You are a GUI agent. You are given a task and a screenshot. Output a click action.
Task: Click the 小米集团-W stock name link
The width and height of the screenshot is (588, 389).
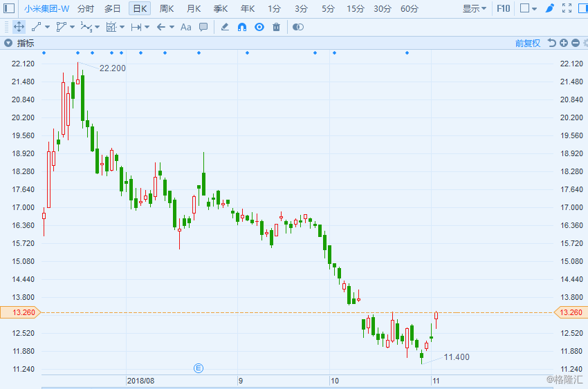(x=46, y=8)
